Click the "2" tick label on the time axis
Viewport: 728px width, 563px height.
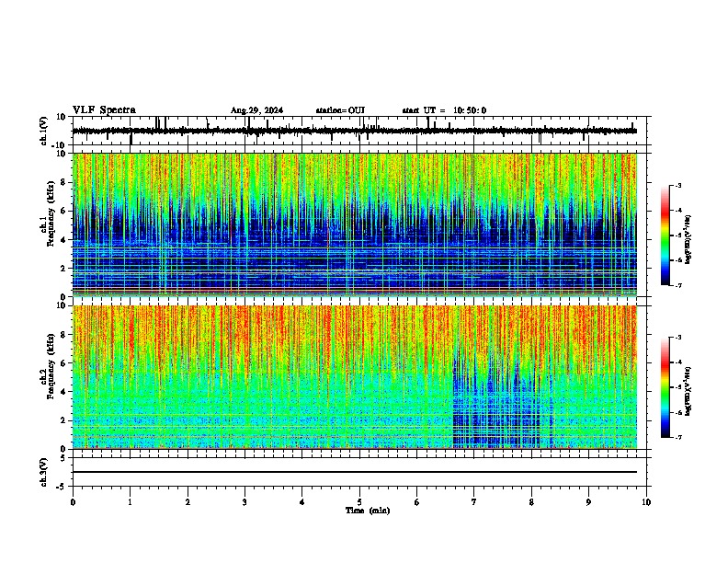(188, 502)
